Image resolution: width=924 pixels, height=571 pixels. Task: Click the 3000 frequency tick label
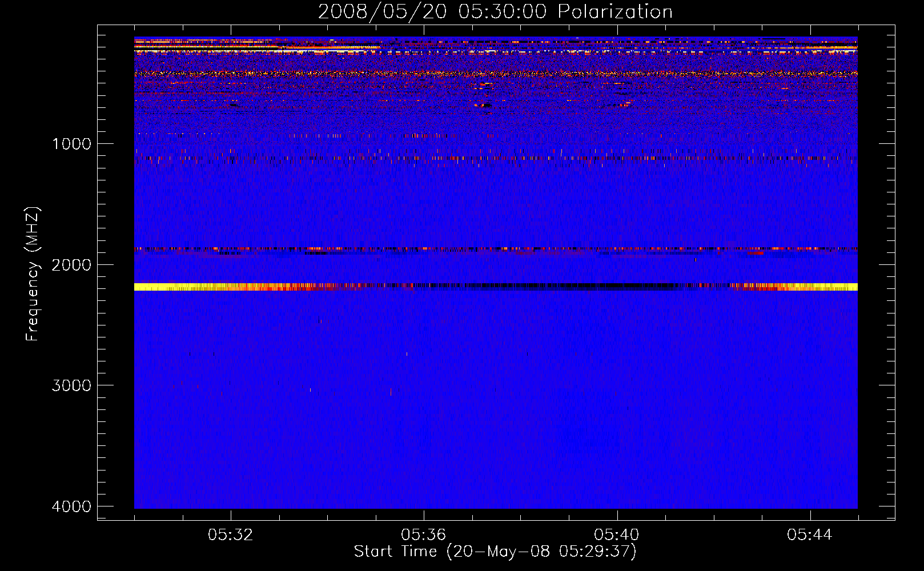click(x=71, y=385)
